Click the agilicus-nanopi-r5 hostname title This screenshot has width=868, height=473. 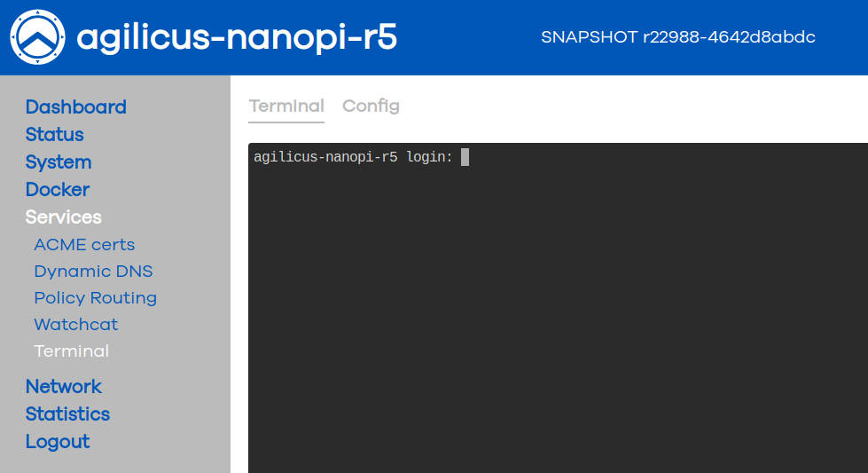pyautogui.click(x=237, y=37)
